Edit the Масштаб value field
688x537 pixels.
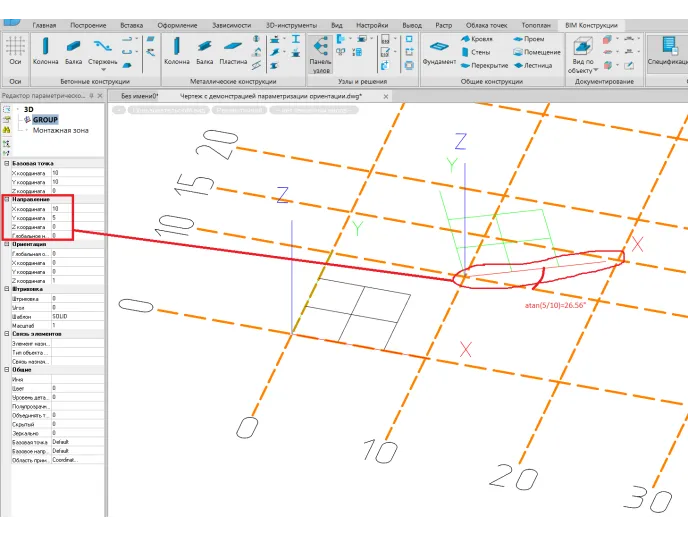click(x=78, y=326)
